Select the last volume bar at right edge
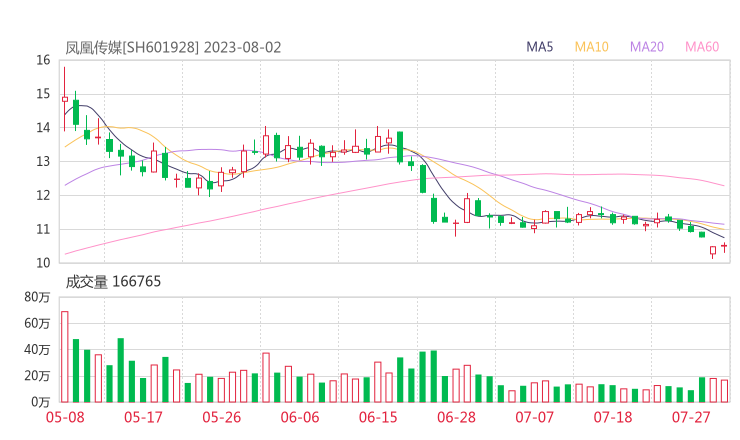740x440 pixels. coord(724,391)
